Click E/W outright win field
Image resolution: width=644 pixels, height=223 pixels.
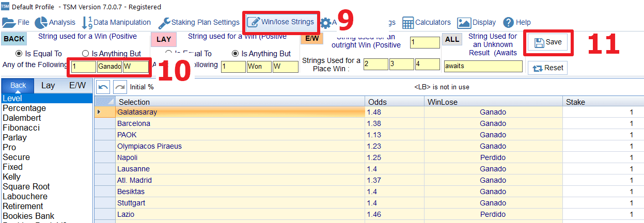click(425, 42)
